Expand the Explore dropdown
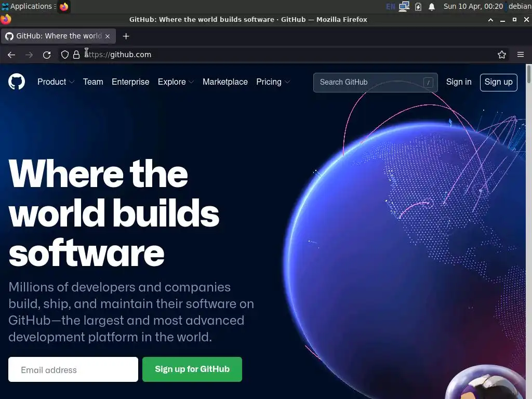This screenshot has height=399, width=532. (x=176, y=82)
